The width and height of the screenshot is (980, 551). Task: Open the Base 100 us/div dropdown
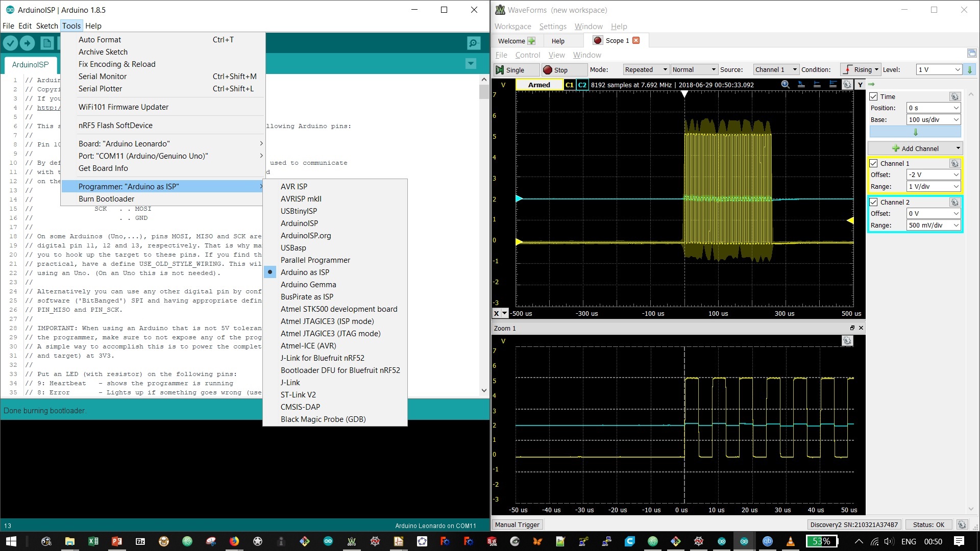[x=934, y=119]
